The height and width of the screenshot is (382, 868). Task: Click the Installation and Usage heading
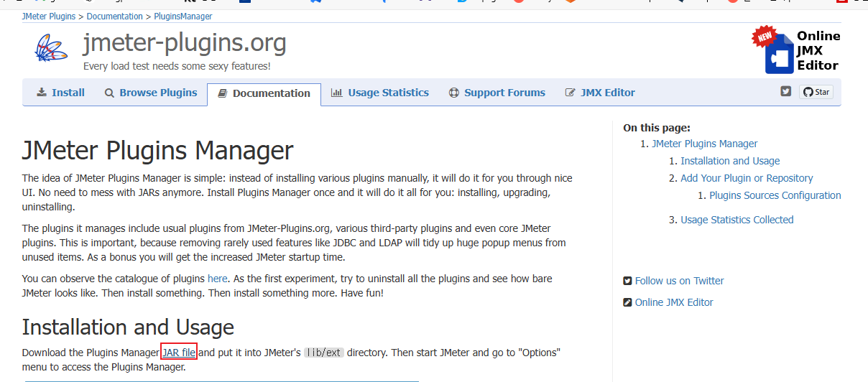click(x=129, y=327)
